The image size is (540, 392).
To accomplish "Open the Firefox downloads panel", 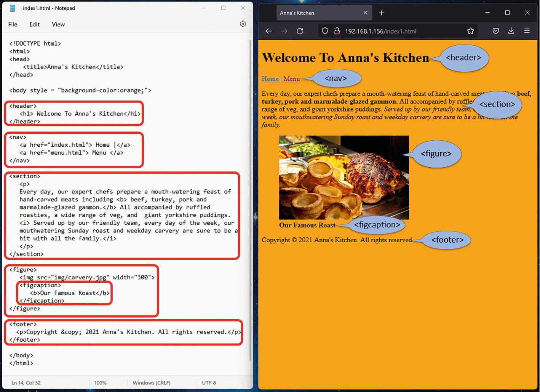I will [x=511, y=31].
